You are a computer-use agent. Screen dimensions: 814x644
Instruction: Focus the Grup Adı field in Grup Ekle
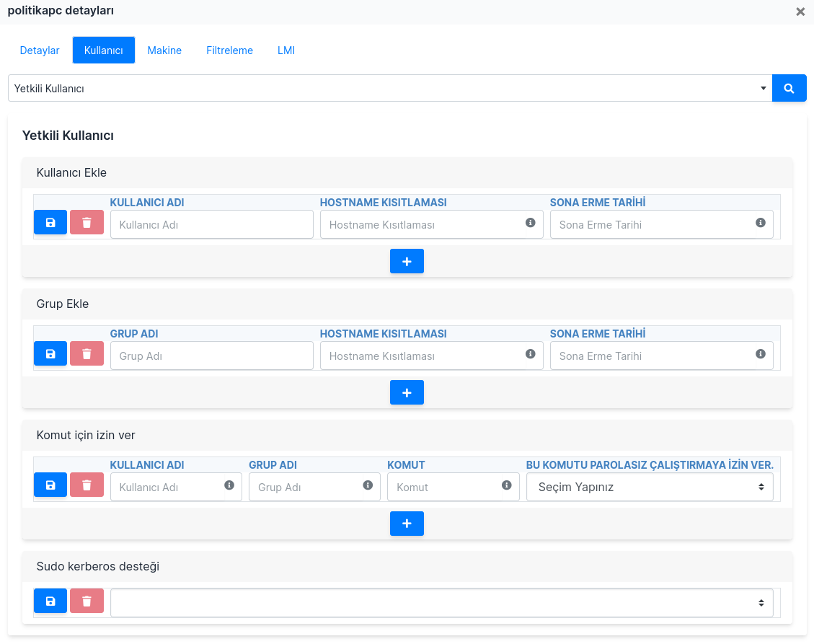click(212, 356)
